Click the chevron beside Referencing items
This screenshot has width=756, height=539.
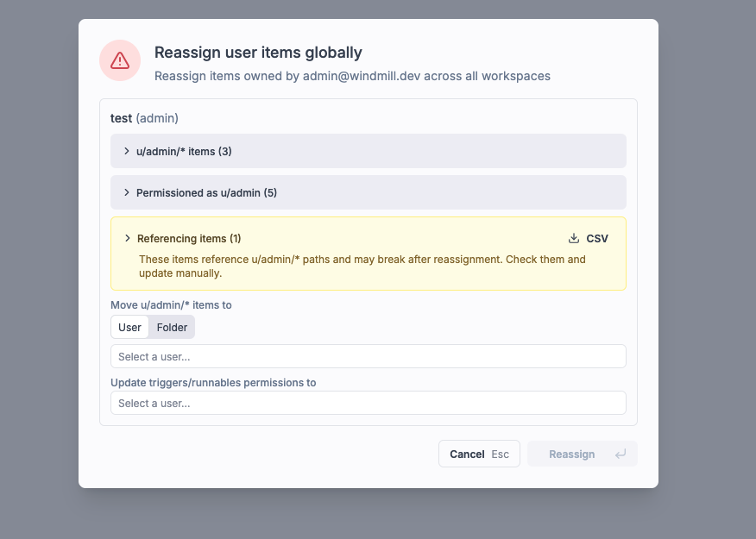point(128,238)
